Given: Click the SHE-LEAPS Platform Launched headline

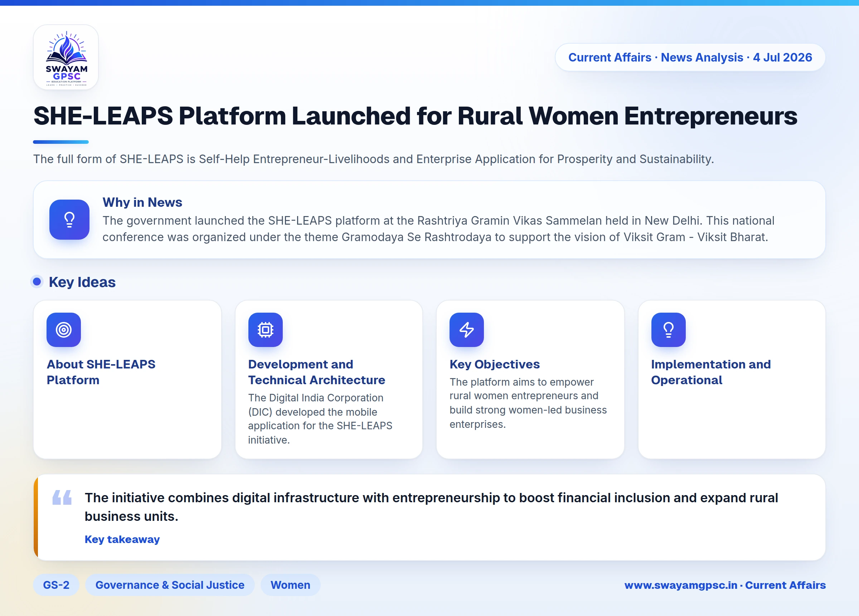Looking at the screenshot, I should click(x=415, y=116).
